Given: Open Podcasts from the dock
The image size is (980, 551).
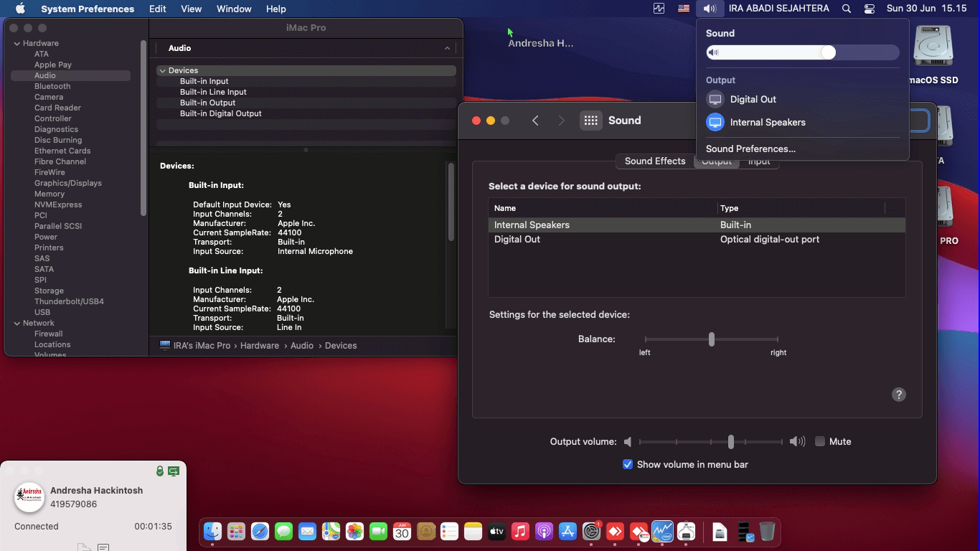Looking at the screenshot, I should 544,531.
